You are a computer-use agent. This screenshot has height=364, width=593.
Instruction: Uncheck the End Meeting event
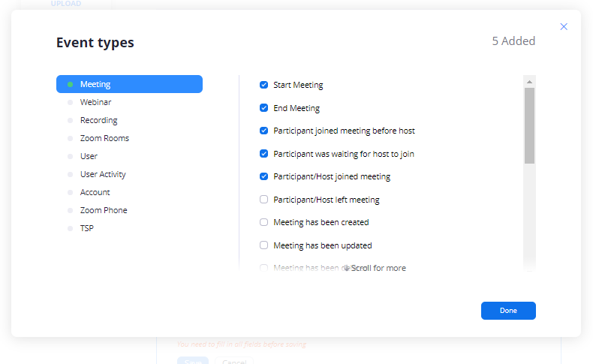click(x=264, y=108)
